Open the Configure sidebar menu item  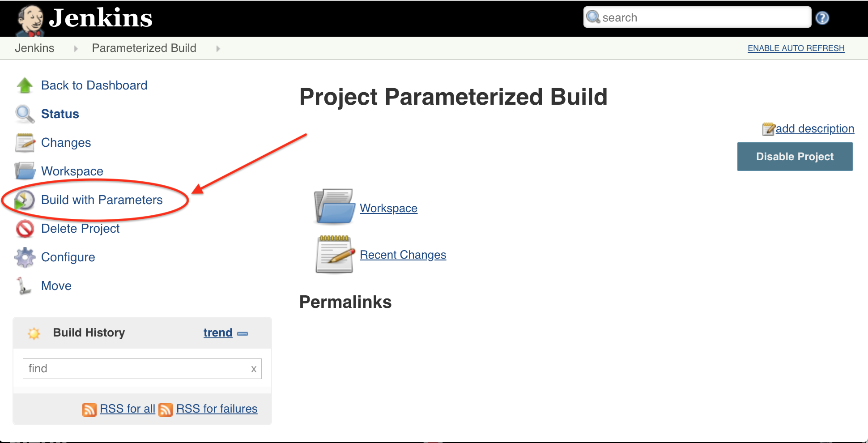click(68, 257)
